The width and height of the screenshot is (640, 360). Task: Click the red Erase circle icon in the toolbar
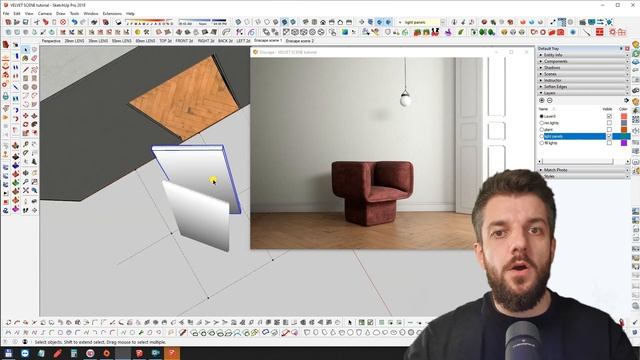(63, 22)
